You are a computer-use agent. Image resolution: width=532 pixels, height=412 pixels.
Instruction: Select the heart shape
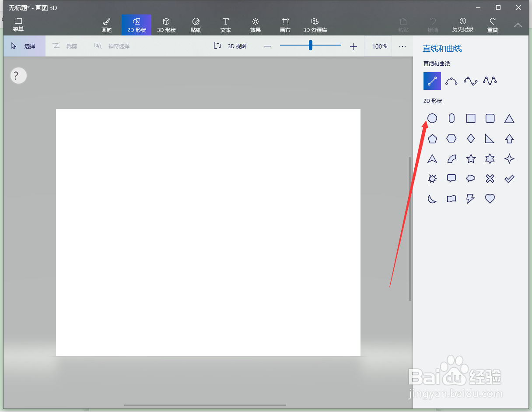[x=490, y=199]
